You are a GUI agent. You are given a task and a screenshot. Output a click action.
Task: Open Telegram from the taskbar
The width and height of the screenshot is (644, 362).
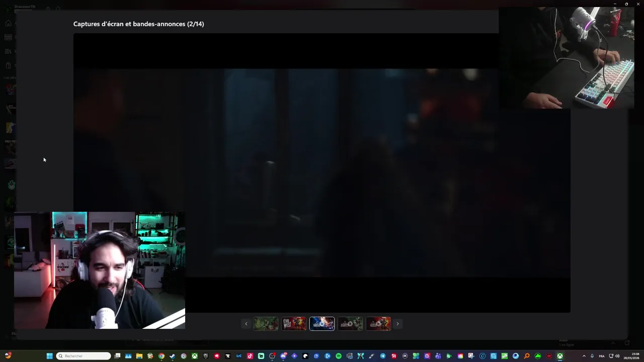pyautogui.click(x=383, y=356)
